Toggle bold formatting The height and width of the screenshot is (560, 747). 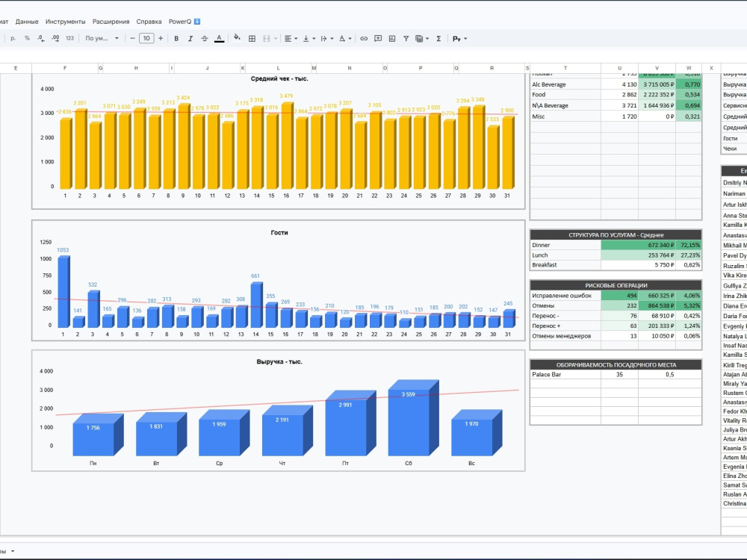tap(176, 39)
